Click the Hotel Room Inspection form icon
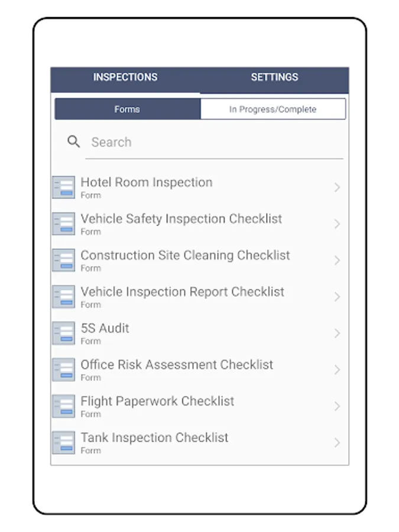 click(x=63, y=187)
